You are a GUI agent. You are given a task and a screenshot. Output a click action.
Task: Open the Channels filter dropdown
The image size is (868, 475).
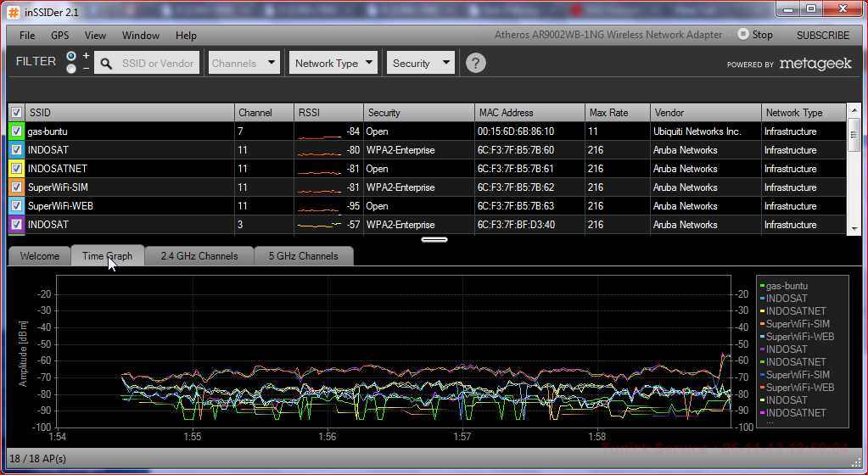point(244,63)
